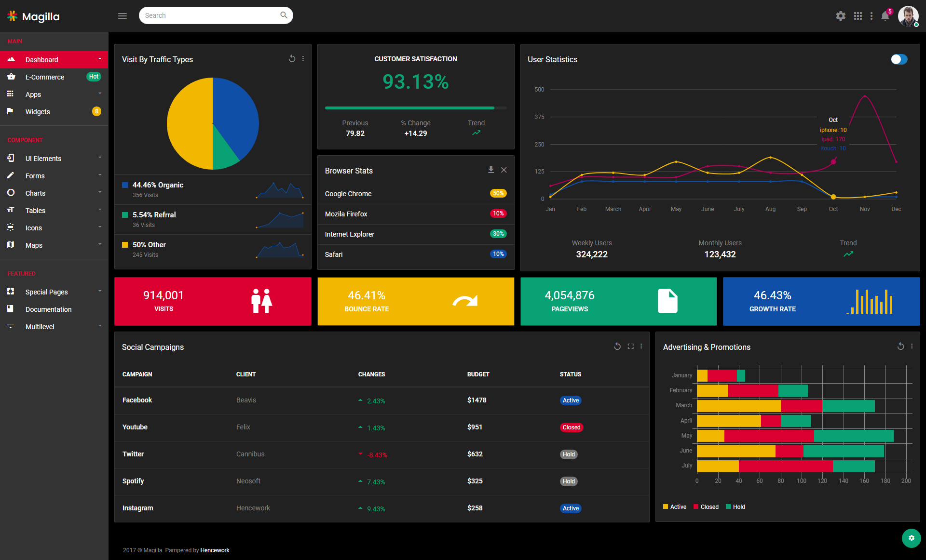Click the Charts navigation icon
Screen dimensions: 926x560
point(11,193)
